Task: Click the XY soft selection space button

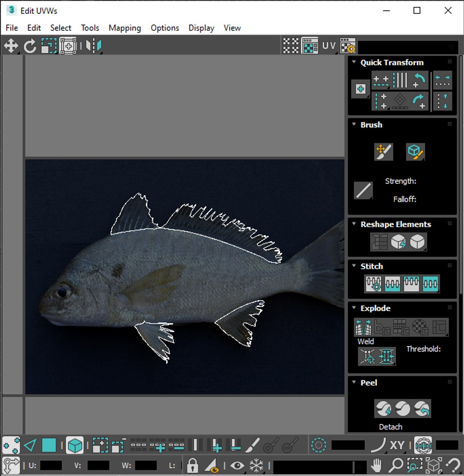Action: click(397, 446)
